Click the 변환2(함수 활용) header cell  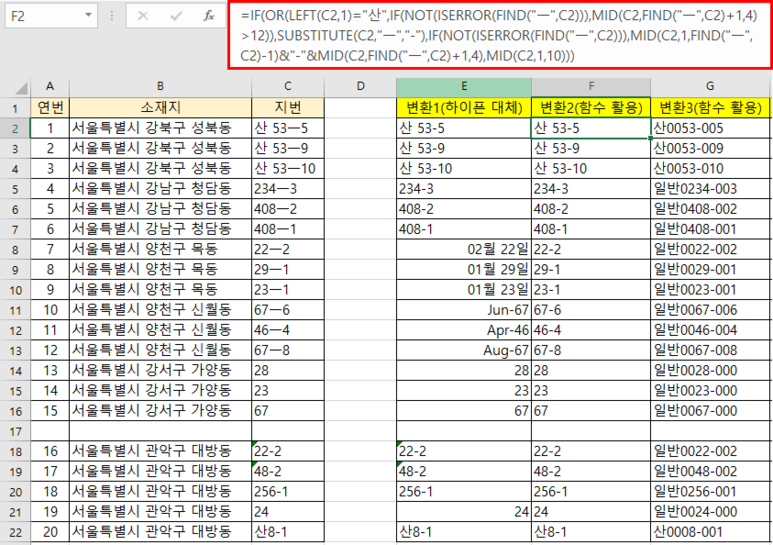click(x=591, y=107)
